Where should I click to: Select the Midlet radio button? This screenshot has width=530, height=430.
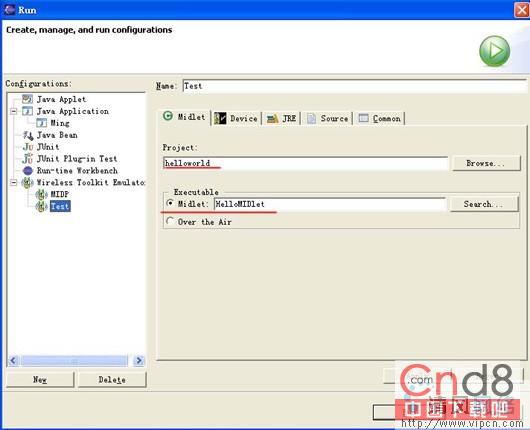point(170,203)
